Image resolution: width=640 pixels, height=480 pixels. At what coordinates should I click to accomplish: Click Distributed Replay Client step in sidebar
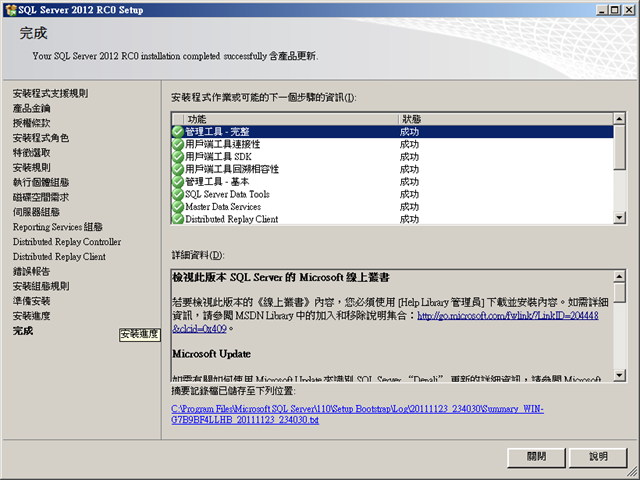[x=59, y=256]
